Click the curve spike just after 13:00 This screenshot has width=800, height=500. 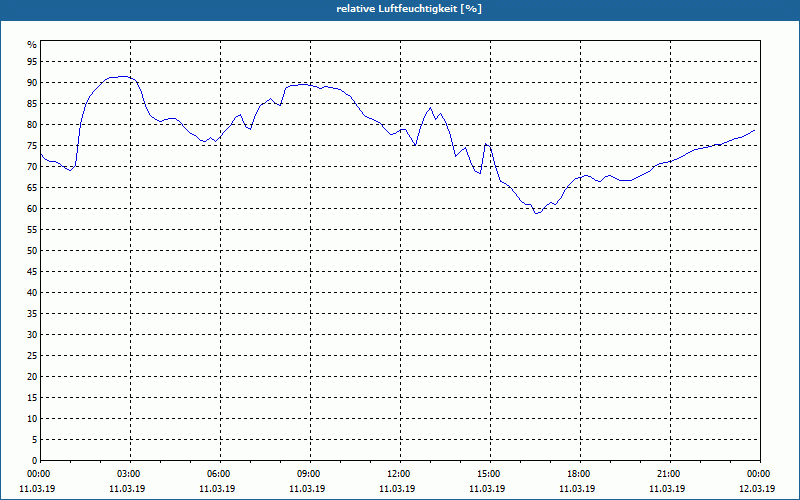(431, 108)
